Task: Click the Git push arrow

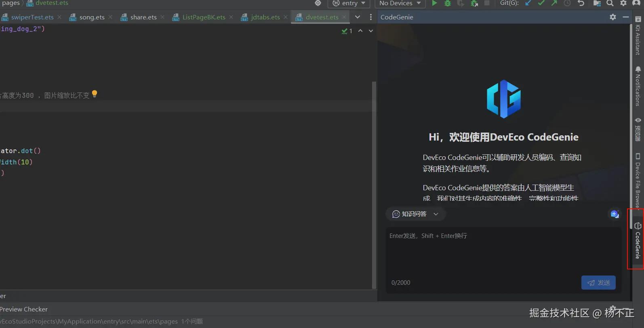Action: click(x=554, y=3)
